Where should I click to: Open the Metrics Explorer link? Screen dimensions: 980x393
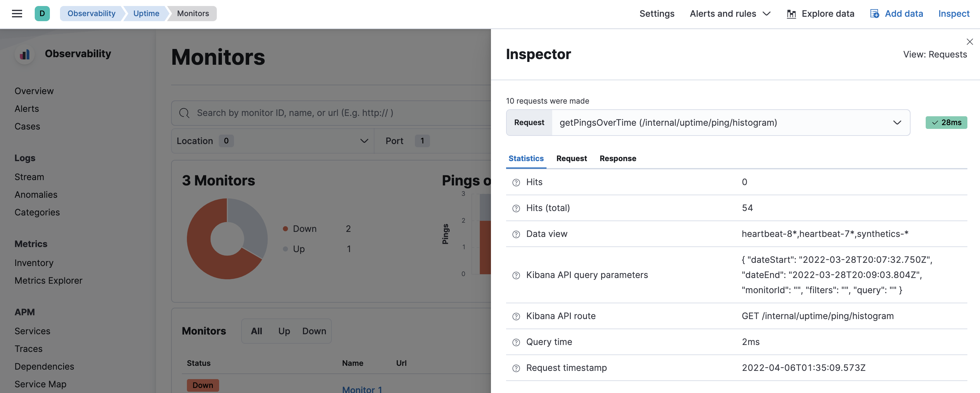click(48, 280)
